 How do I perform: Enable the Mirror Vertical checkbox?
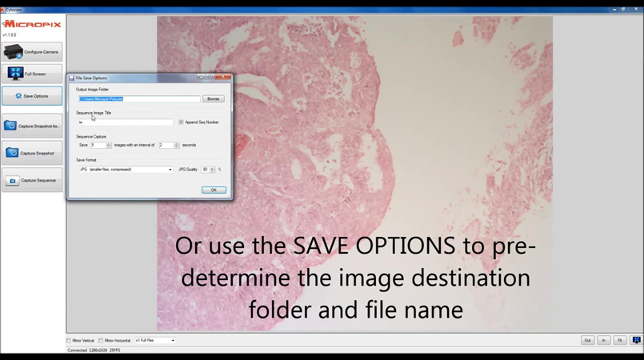point(68,341)
